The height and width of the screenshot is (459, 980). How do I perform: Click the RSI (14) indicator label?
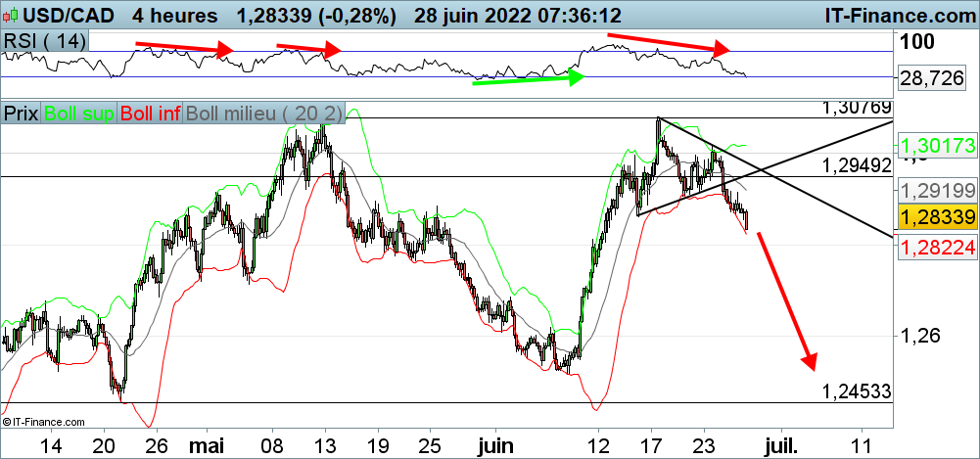(44, 40)
